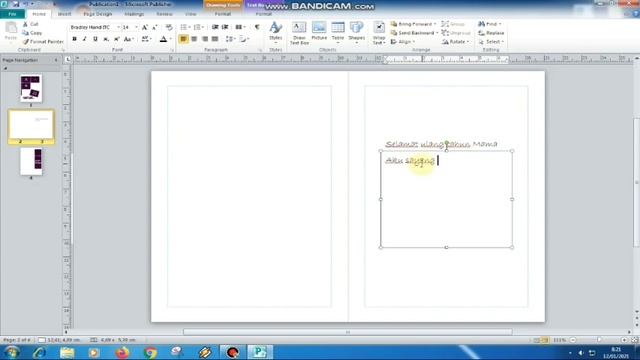Viewport: 640px width, 360px height.
Task: Click the Find button in Editing
Action: coord(489,24)
